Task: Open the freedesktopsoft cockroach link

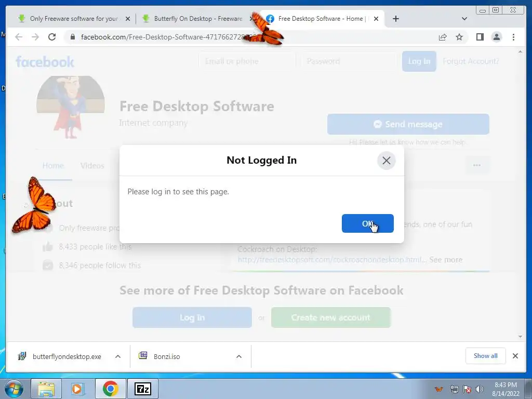Action: click(332, 260)
